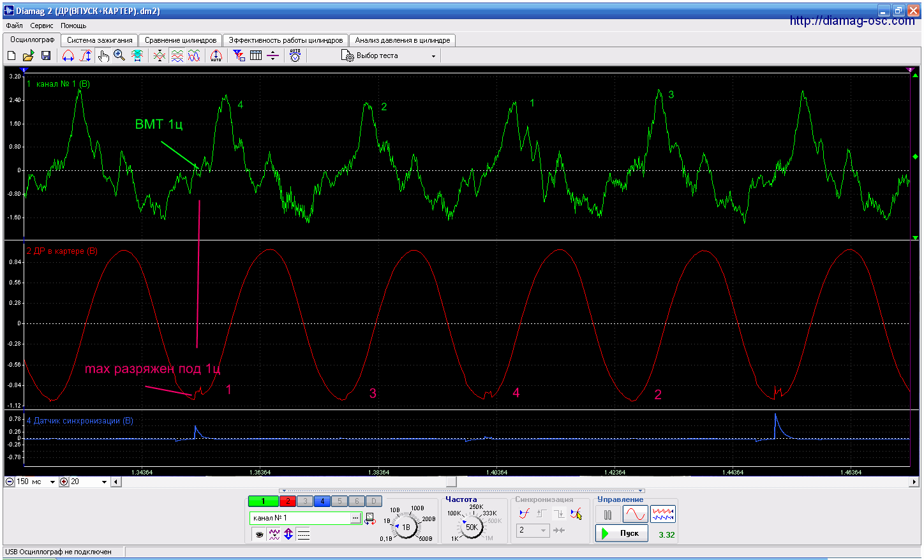Click the scrollbar left arrow
924x560 pixels.
115,482
